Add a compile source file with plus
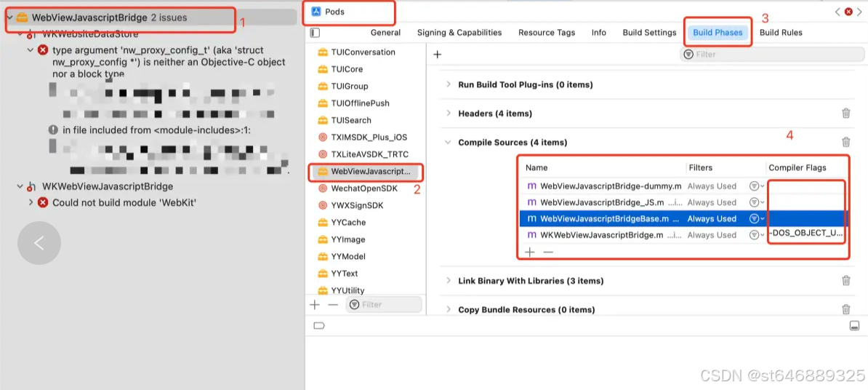868x390 pixels. pos(530,252)
